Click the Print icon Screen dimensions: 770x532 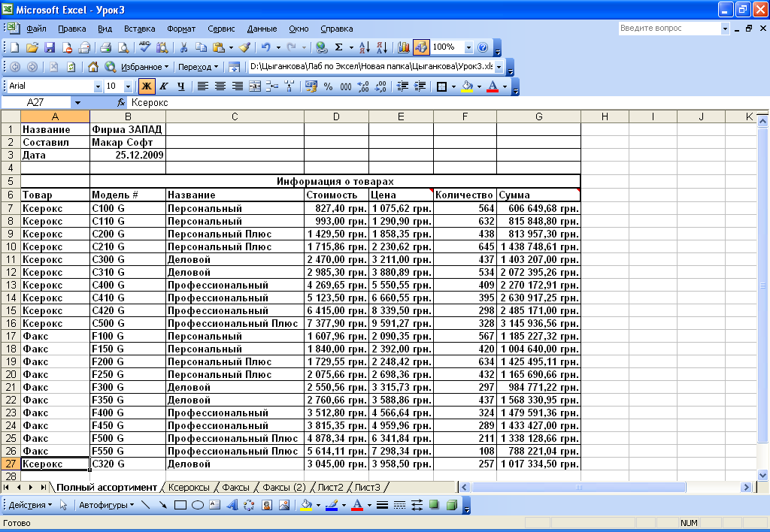pos(105,47)
